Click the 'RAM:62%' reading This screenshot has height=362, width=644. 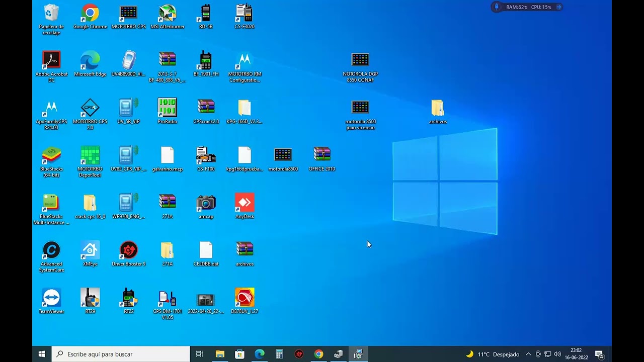coord(517,7)
